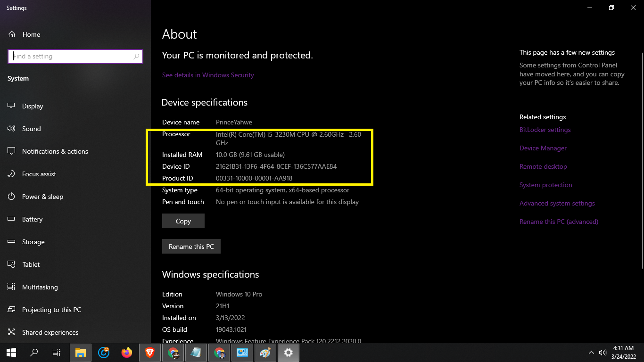
Task: Click the Installed on date 3/13/2022
Action: click(x=231, y=318)
